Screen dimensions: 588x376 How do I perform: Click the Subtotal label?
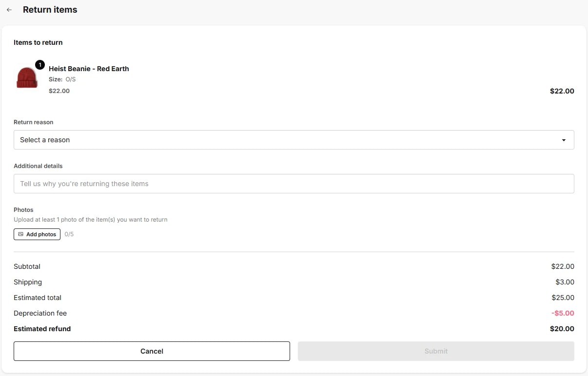[x=27, y=266]
